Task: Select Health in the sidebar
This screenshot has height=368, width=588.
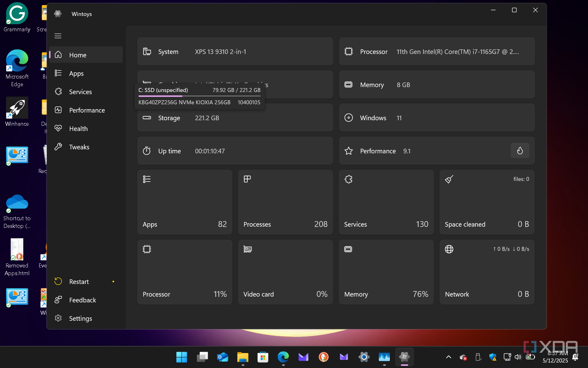Action: tap(86, 128)
